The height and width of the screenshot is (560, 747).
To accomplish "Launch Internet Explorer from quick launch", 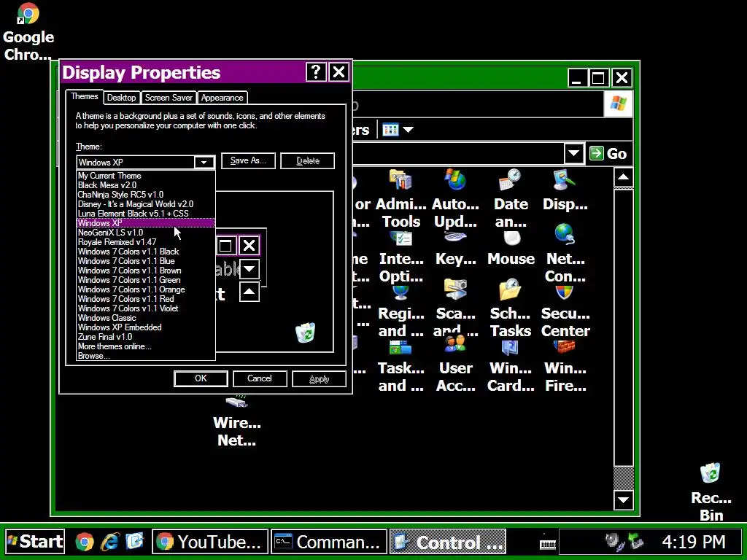I will point(109,542).
